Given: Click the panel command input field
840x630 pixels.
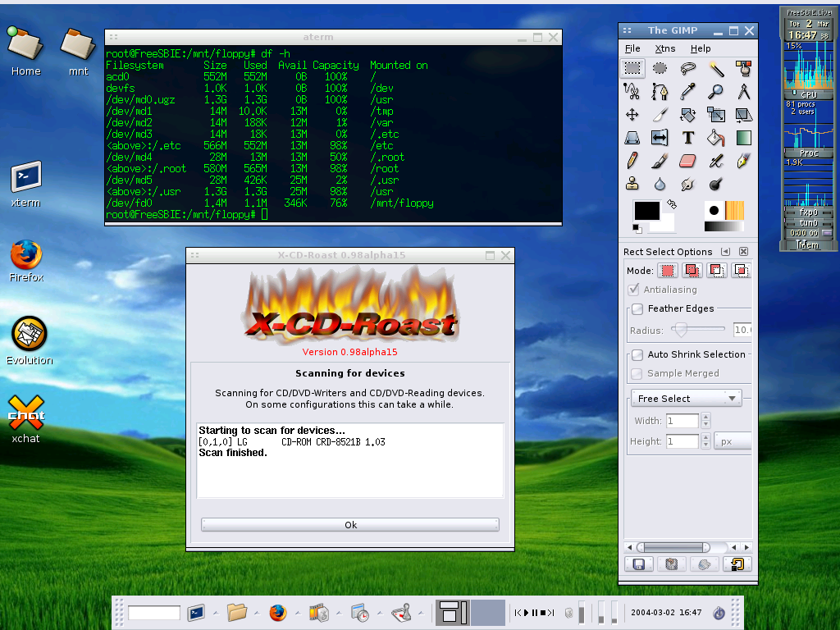Looking at the screenshot, I should tap(154, 613).
